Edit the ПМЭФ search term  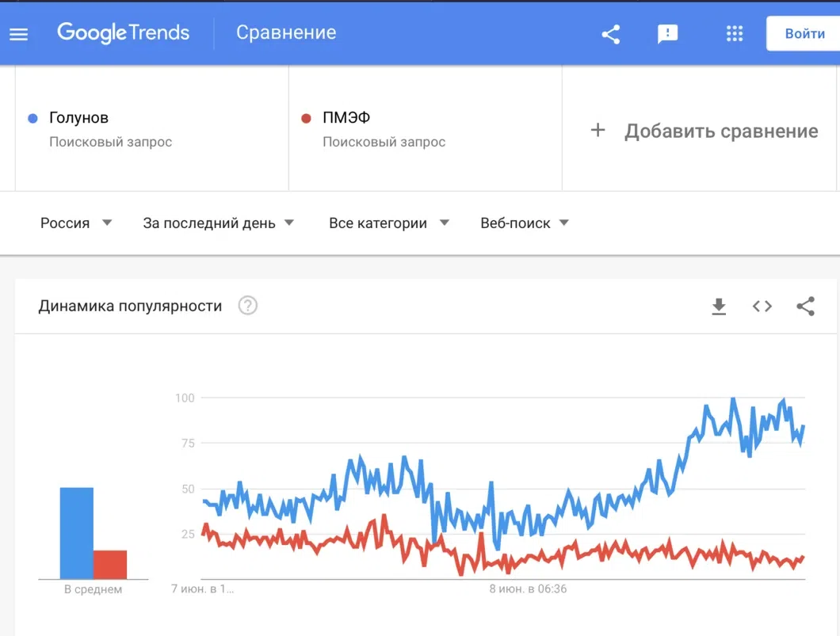[x=346, y=118]
